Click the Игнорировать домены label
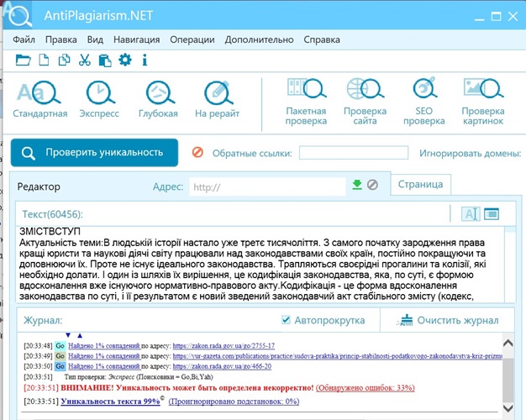Image resolution: width=526 pixels, height=420 pixels. tap(471, 153)
